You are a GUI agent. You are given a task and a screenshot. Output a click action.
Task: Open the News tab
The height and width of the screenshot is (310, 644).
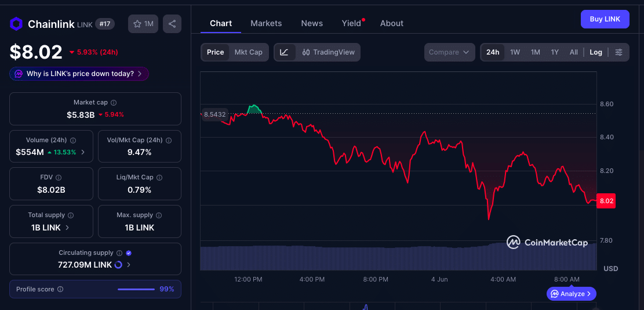[x=312, y=23]
